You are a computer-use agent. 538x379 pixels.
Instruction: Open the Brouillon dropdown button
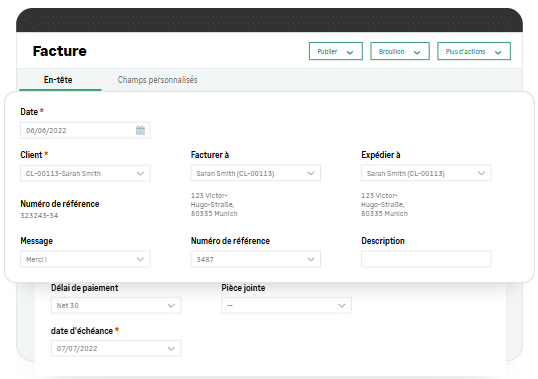(x=400, y=51)
